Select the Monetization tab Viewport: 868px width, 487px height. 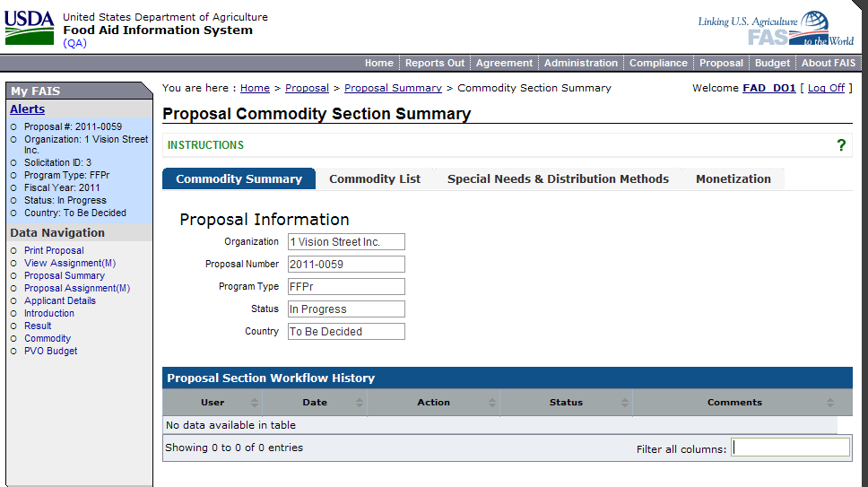733,179
